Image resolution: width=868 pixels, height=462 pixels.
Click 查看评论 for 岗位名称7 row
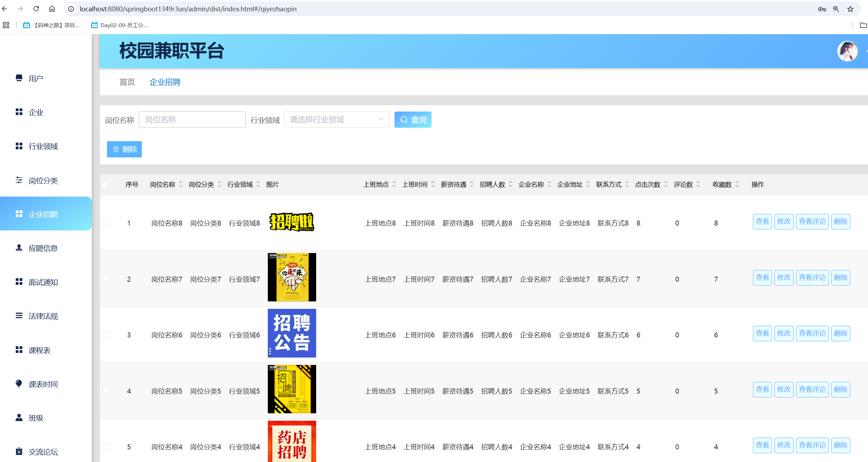[812, 277]
